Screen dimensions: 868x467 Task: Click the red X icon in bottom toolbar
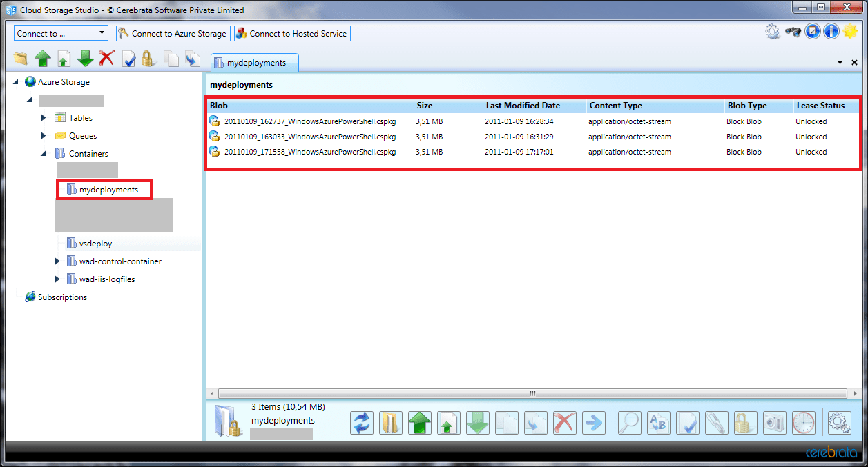pyautogui.click(x=565, y=422)
